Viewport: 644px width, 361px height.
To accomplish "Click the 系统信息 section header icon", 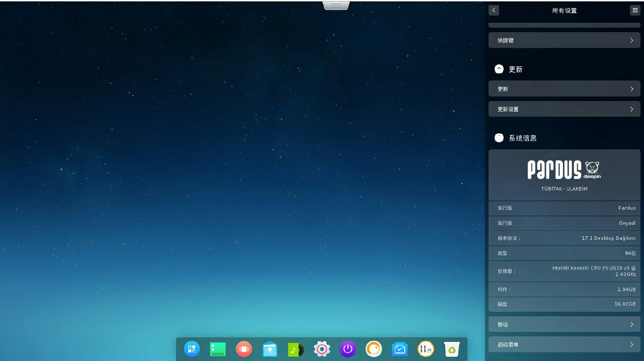I will point(499,138).
